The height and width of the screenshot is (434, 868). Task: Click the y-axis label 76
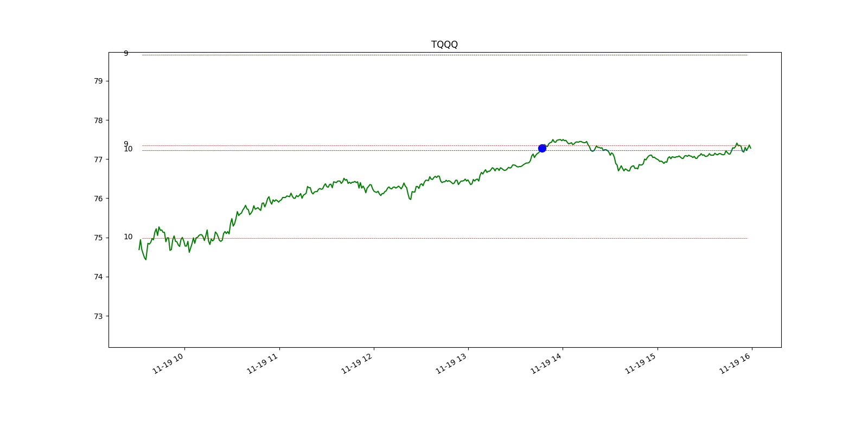point(98,199)
